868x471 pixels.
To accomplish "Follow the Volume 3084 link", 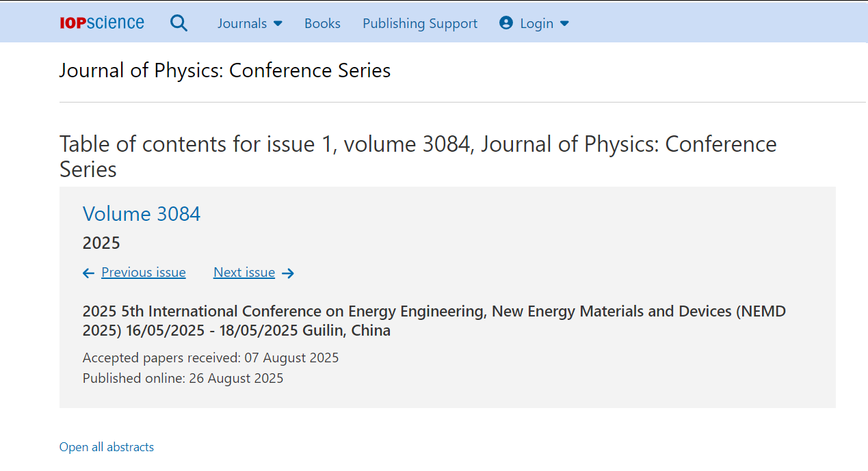I will tap(142, 214).
